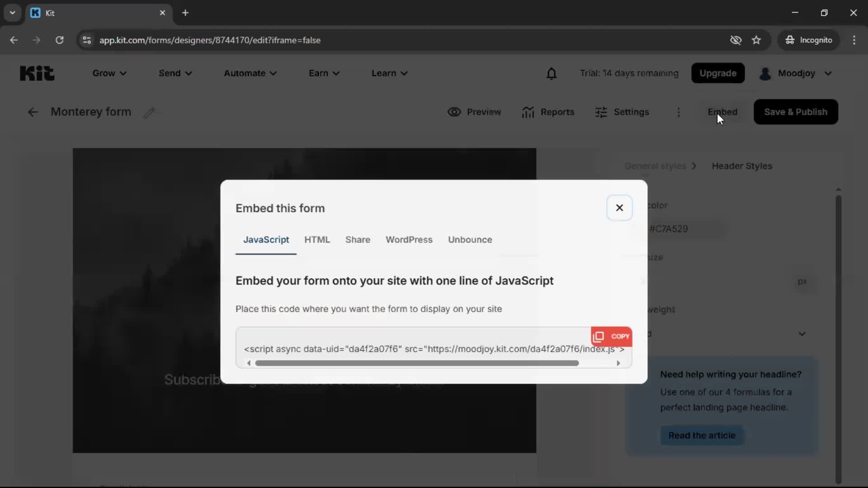This screenshot has height=488, width=868.
Task: Copy the embed script with the Copy button
Action: (x=612, y=337)
